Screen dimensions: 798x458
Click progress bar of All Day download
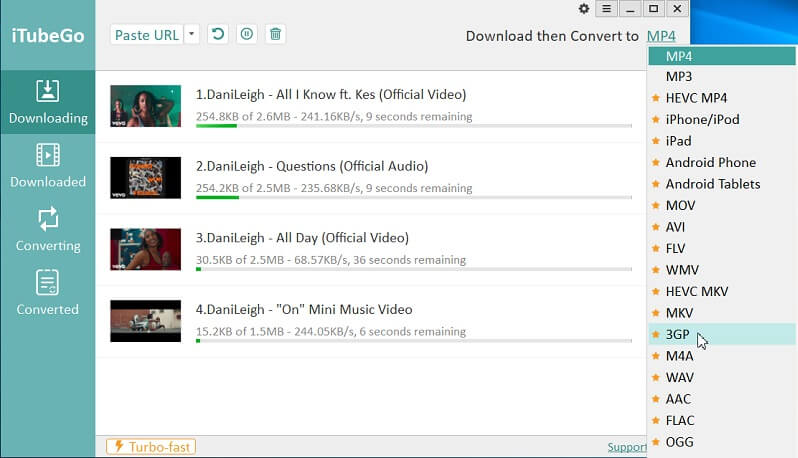point(414,269)
